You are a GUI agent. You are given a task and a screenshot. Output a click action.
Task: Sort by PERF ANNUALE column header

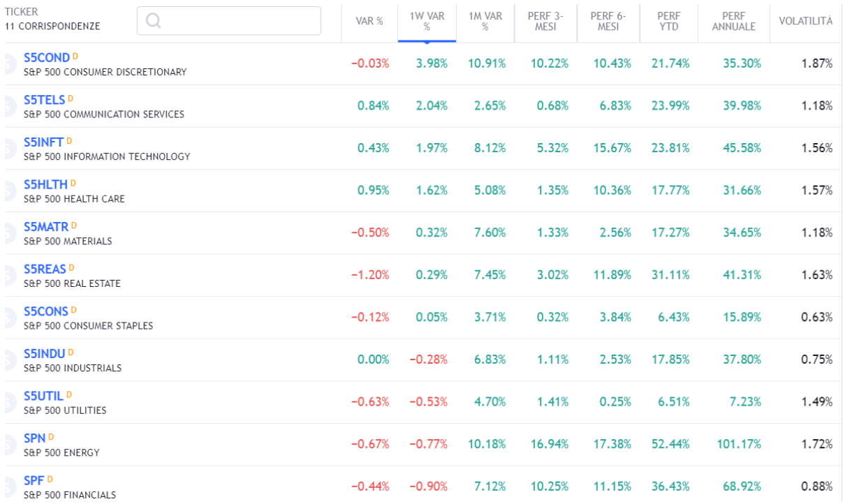[733, 22]
